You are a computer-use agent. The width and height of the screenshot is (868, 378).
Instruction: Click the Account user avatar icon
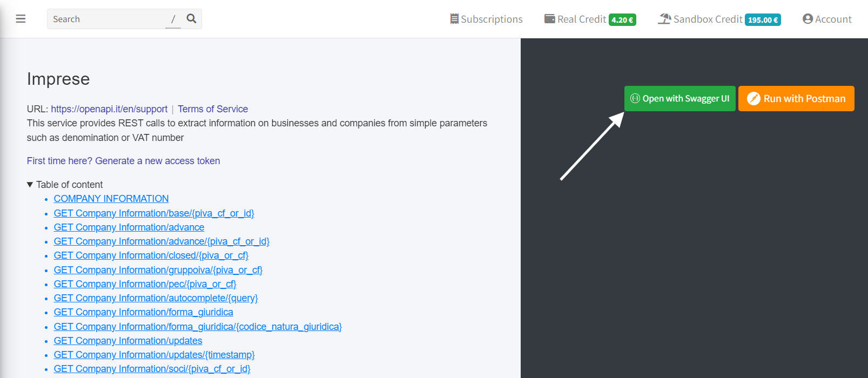(808, 19)
